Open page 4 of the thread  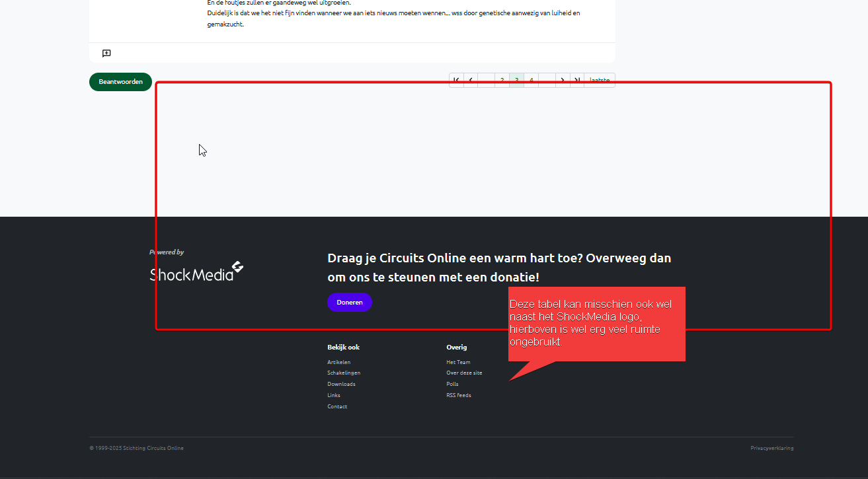531,80
